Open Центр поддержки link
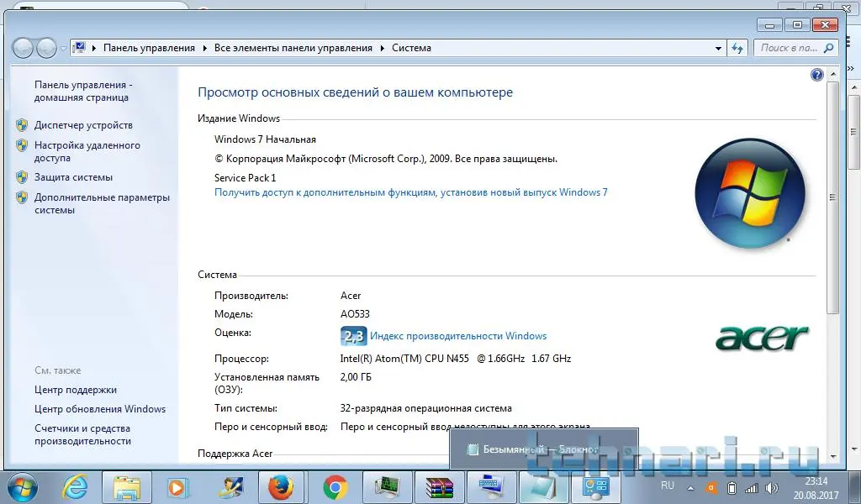Screen dimensions: 861x504 click(x=75, y=390)
